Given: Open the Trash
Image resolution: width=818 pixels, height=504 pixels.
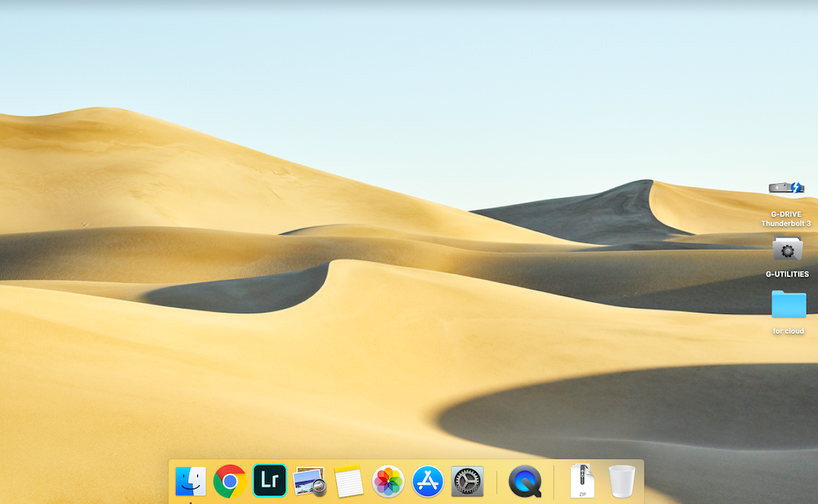Looking at the screenshot, I should point(622,481).
